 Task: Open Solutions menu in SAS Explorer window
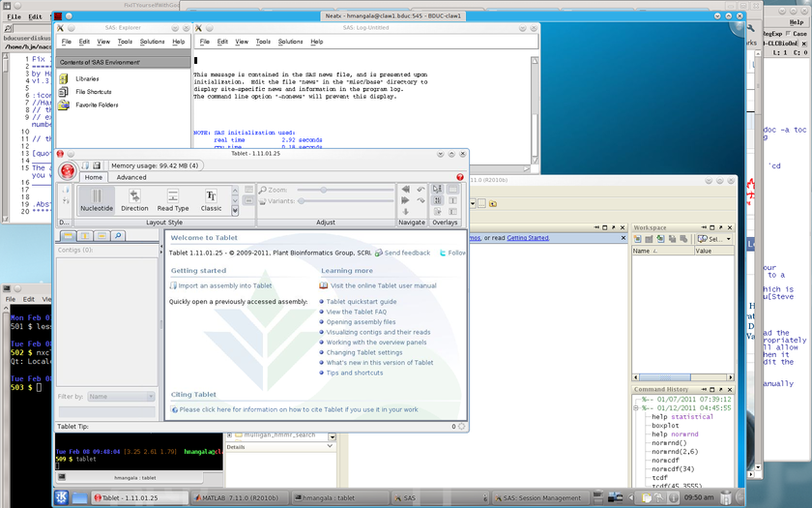click(153, 42)
